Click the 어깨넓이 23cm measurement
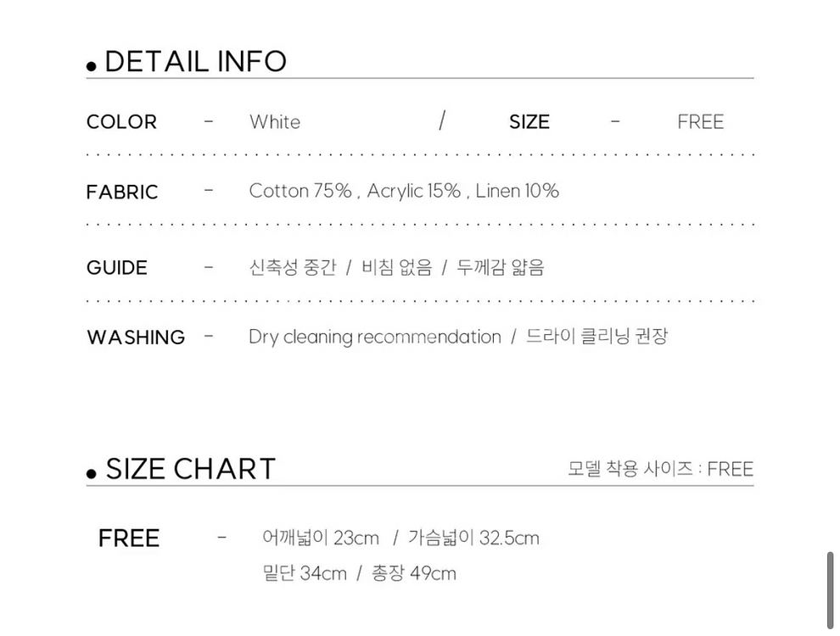The width and height of the screenshot is (840, 636). pos(321,538)
